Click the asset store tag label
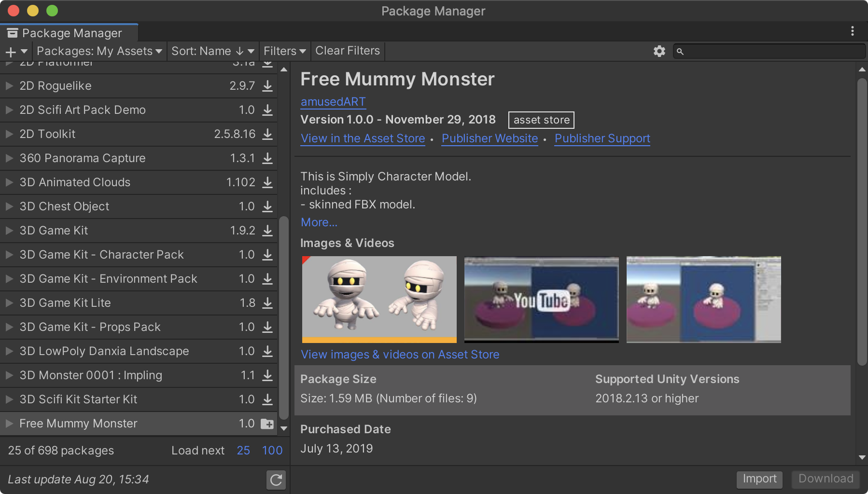This screenshot has width=868, height=494. coord(541,120)
